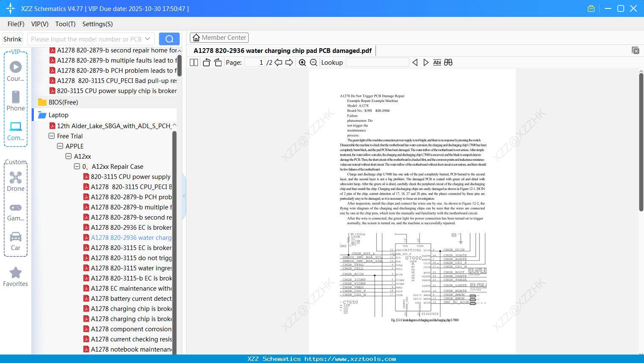Open A1278 notebook maintenance file
The image size is (644, 363).
pos(127,349)
